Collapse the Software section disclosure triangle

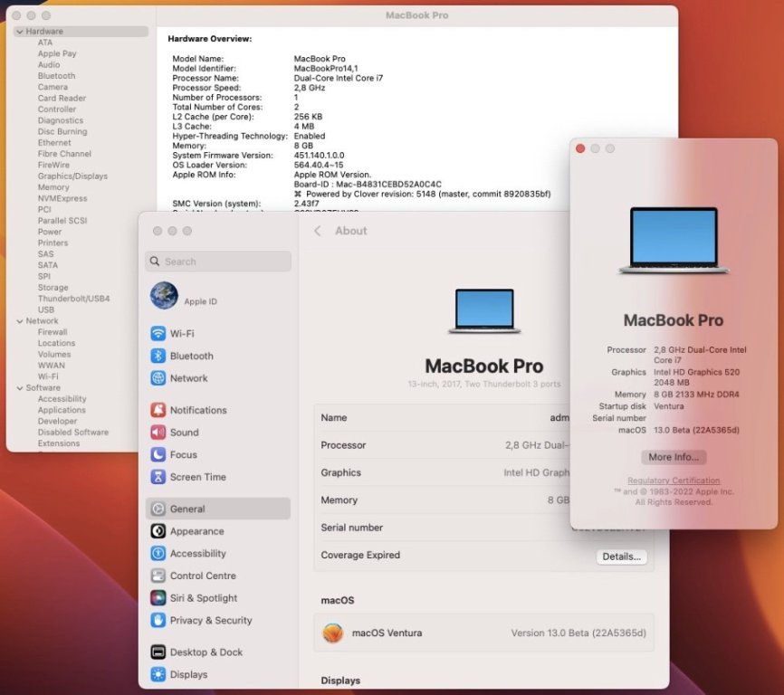pyautogui.click(x=19, y=388)
